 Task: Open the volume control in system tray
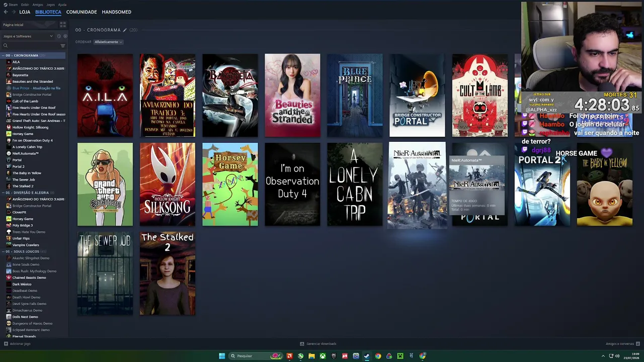[617, 356]
